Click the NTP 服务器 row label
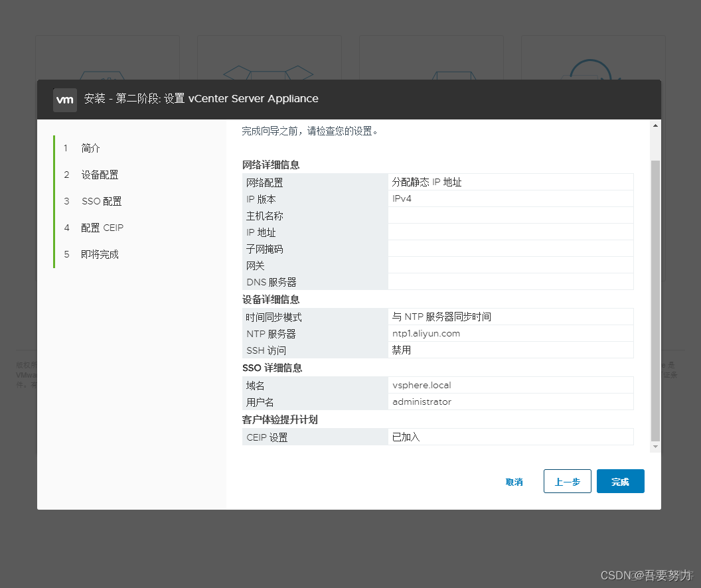The height and width of the screenshot is (588, 701). click(x=271, y=334)
